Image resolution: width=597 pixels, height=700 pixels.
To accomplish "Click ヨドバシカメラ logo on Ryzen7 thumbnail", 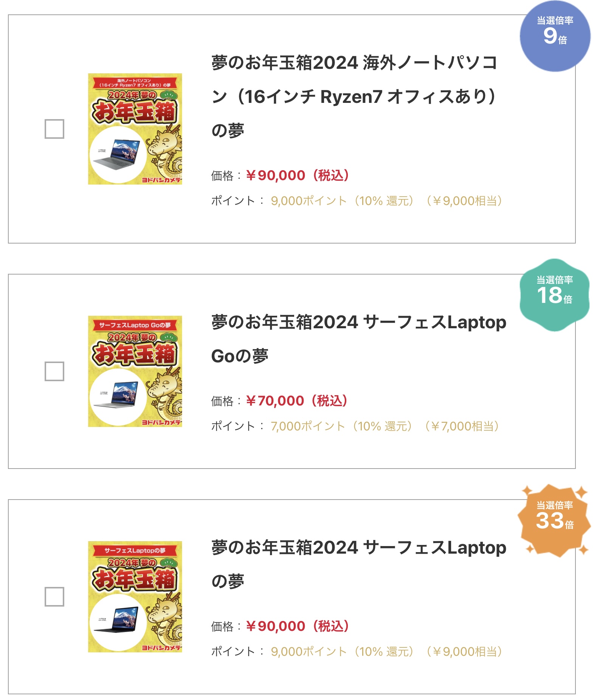I will tap(161, 180).
